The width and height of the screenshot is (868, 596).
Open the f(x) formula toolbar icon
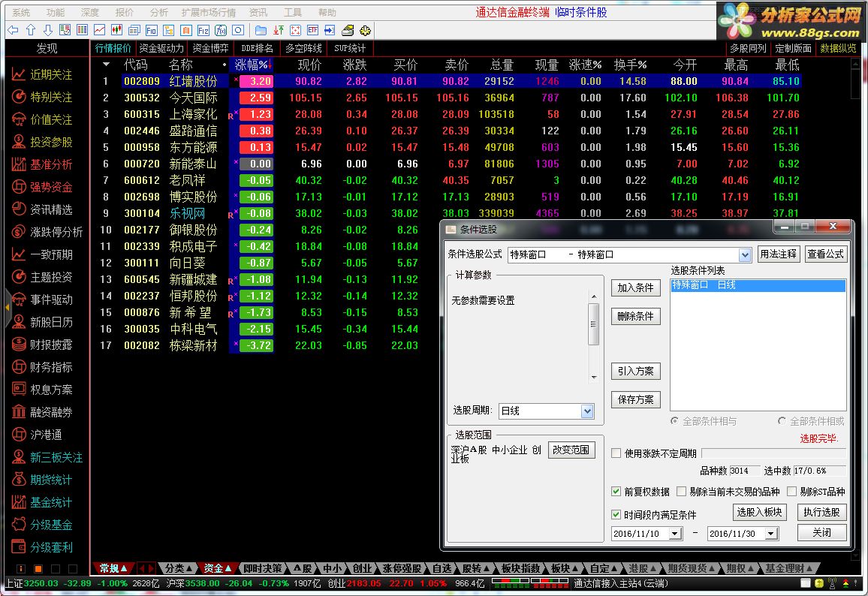click(x=220, y=31)
